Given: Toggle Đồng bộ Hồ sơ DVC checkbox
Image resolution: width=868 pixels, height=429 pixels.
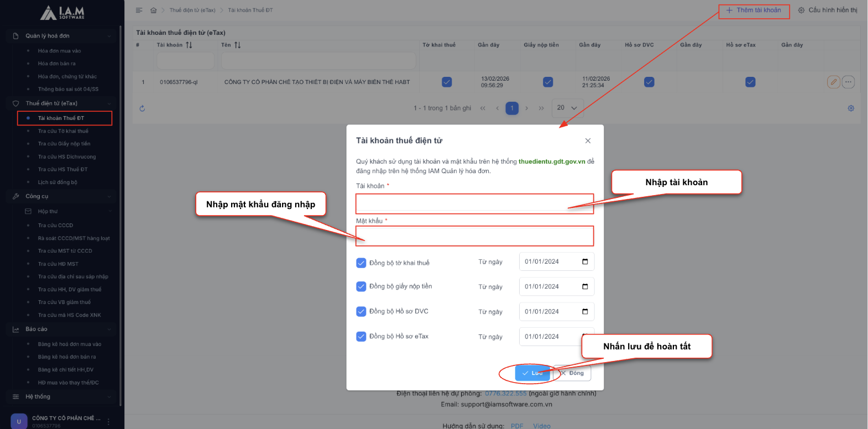Looking at the screenshot, I should click(361, 311).
